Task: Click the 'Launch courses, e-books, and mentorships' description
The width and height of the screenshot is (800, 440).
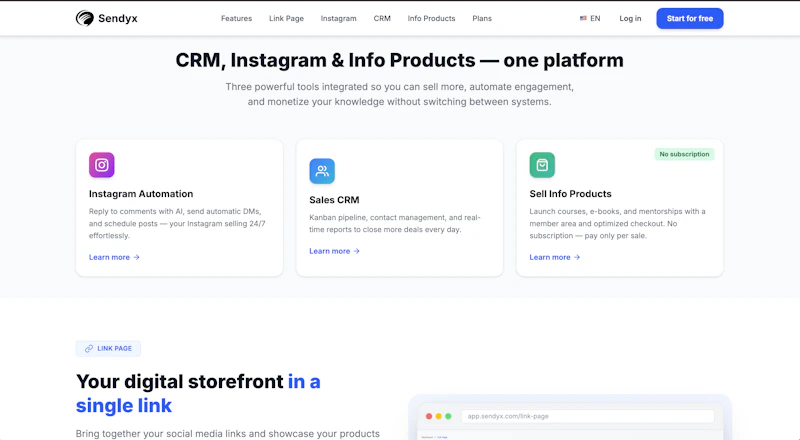Action: 617,224
